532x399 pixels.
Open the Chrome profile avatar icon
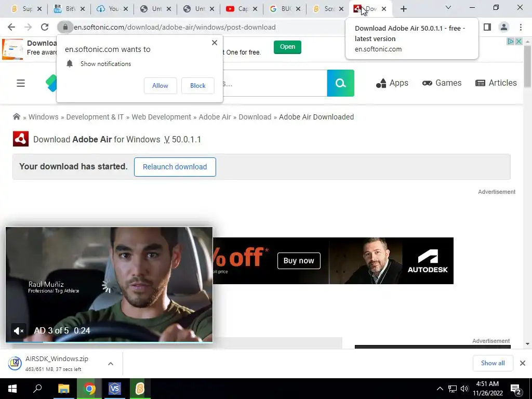pos(504,27)
